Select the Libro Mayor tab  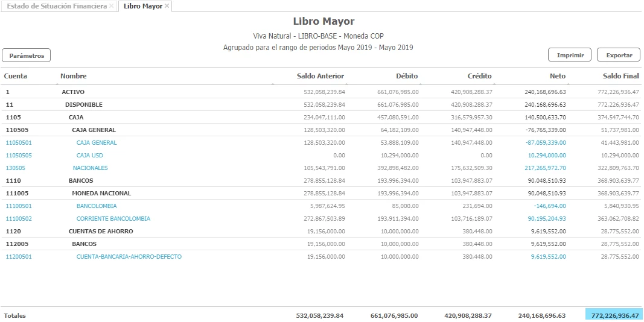click(142, 6)
